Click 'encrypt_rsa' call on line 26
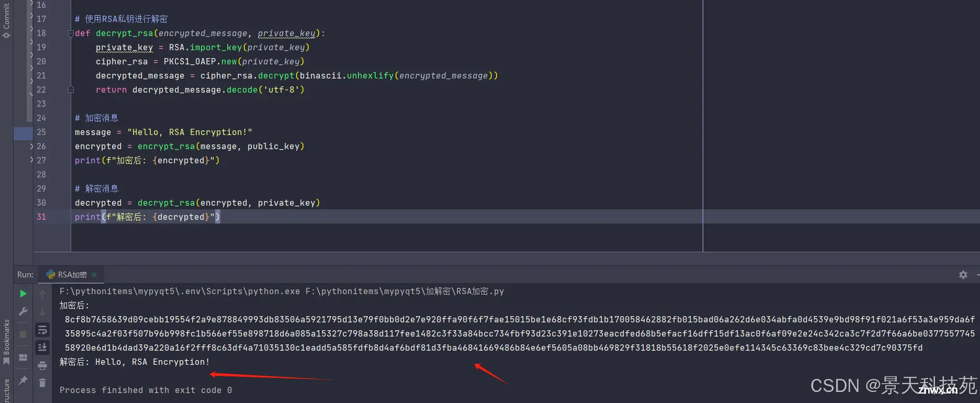Image resolution: width=980 pixels, height=403 pixels. click(x=166, y=147)
